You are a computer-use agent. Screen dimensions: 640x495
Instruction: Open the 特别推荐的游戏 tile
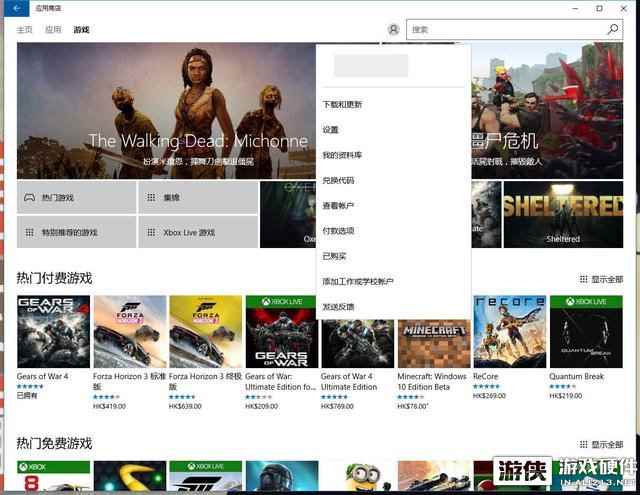click(76, 232)
